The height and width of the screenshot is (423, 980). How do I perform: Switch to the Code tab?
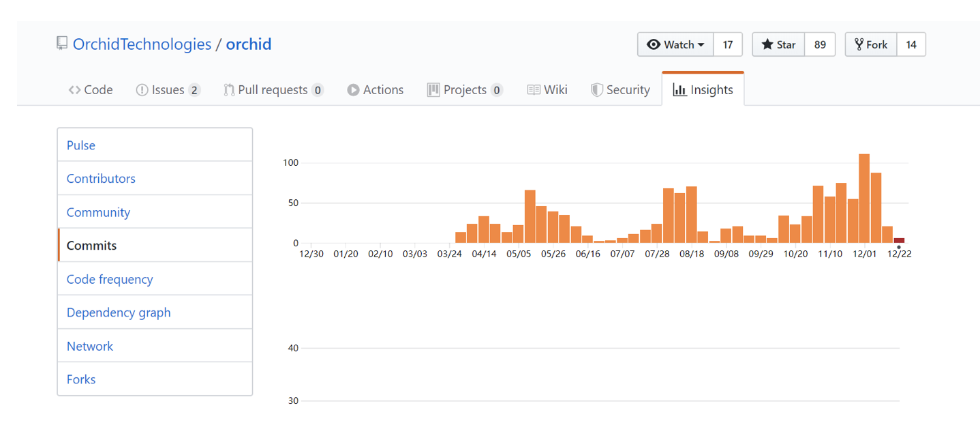(91, 89)
